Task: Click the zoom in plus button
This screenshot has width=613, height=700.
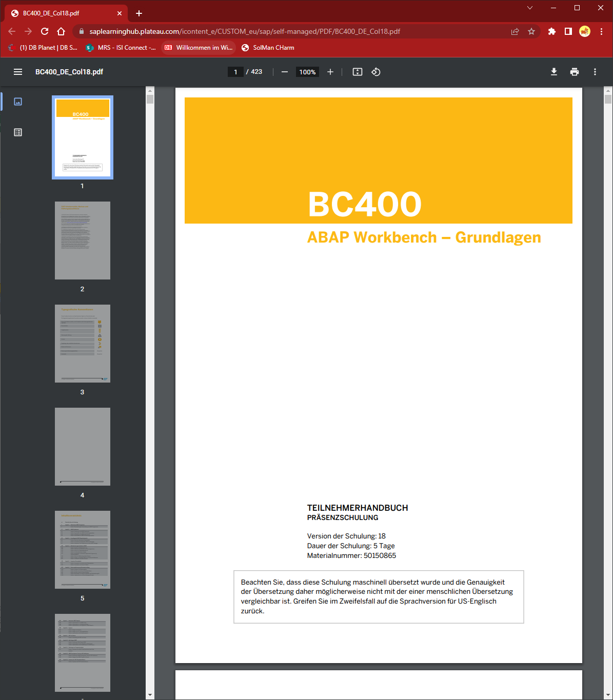Action: (330, 72)
